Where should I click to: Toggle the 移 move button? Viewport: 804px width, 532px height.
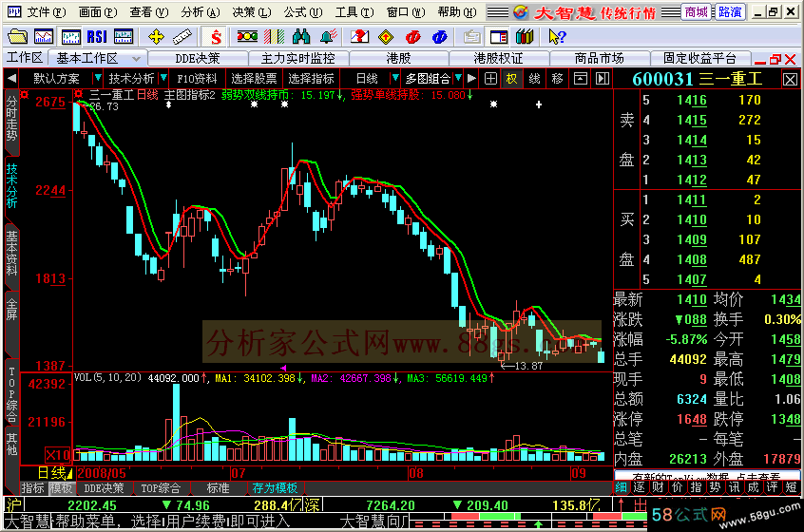557,79
